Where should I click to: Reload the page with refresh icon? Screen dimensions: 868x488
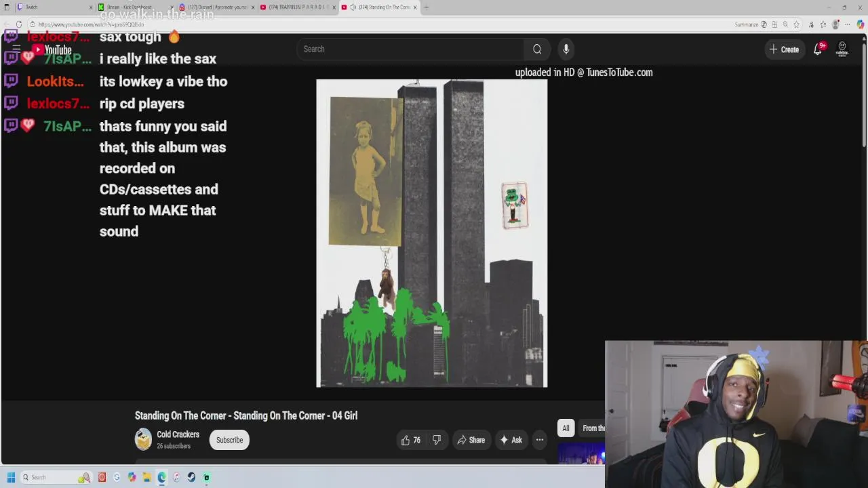[x=19, y=24]
